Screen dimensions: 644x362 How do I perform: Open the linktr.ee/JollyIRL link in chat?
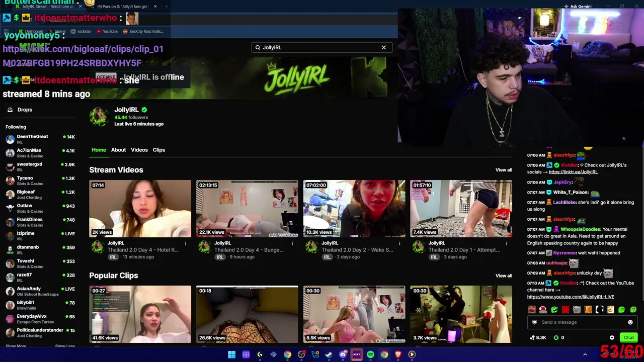click(573, 172)
